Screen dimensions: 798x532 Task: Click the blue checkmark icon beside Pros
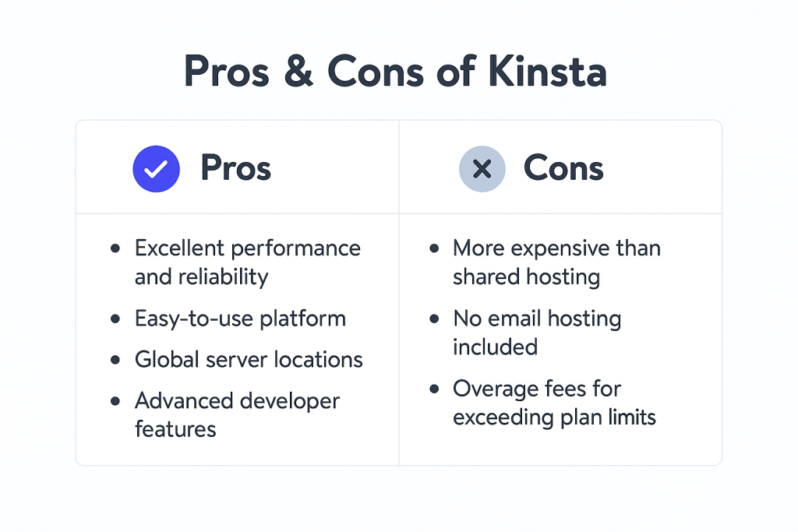click(x=156, y=169)
